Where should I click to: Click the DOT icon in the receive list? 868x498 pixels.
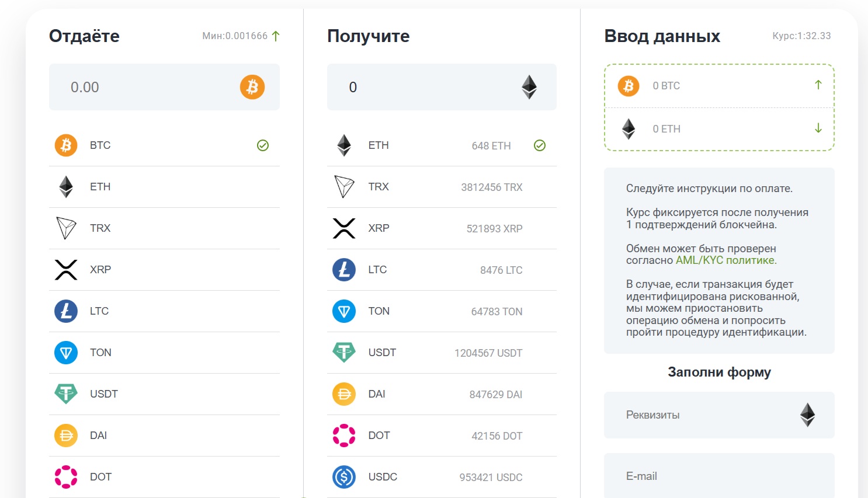pyautogui.click(x=344, y=436)
